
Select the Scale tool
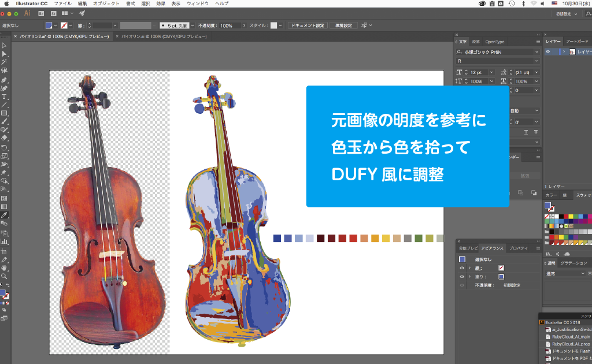click(4, 156)
